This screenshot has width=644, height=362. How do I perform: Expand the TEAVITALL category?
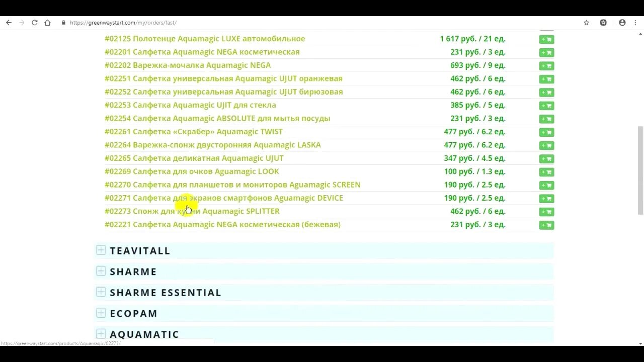(101, 250)
